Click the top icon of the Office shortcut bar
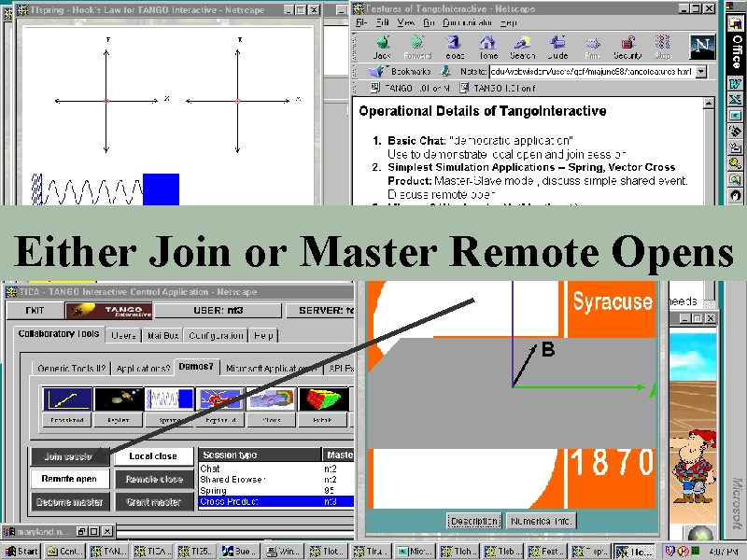The width and height of the screenshot is (747, 560). [x=735, y=22]
